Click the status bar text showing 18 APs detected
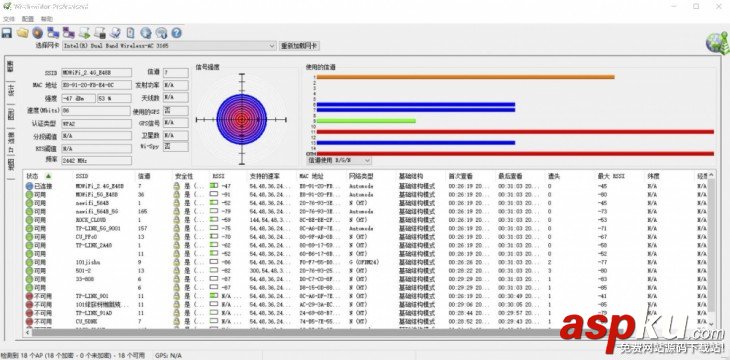This screenshot has width=730, height=360. coord(73,355)
